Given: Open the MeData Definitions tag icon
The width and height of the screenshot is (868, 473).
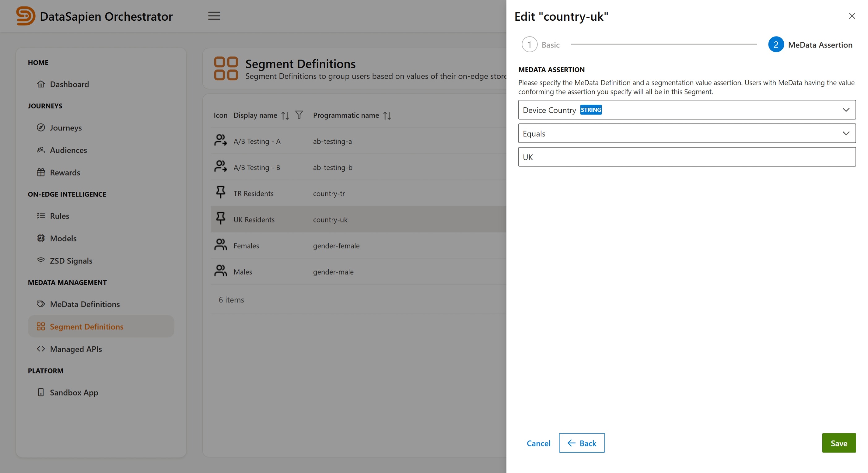Looking at the screenshot, I should 41,304.
